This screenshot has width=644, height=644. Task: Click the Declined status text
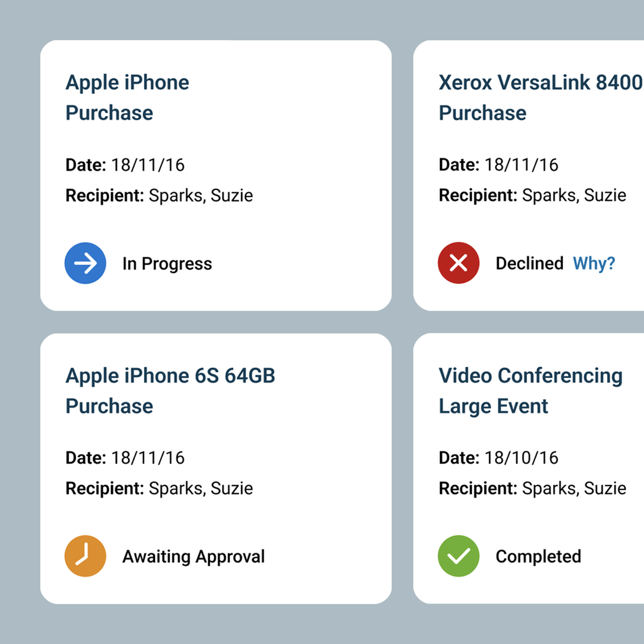pyautogui.click(x=530, y=263)
